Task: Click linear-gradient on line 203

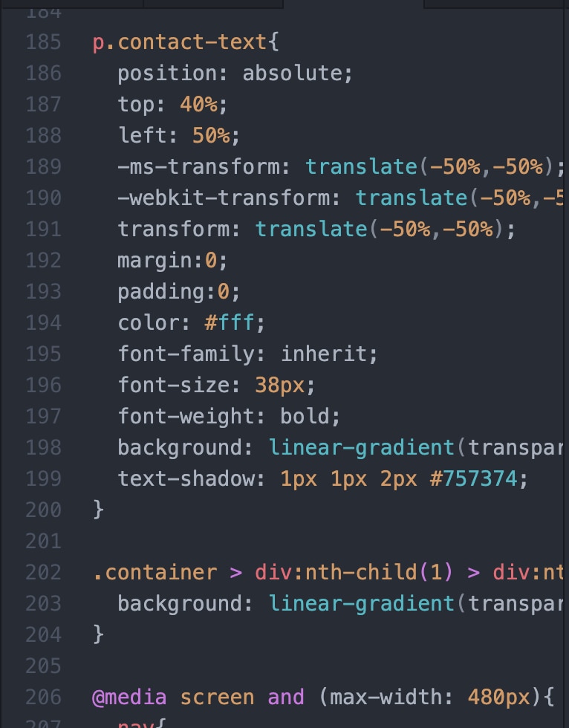Action: tap(362, 603)
